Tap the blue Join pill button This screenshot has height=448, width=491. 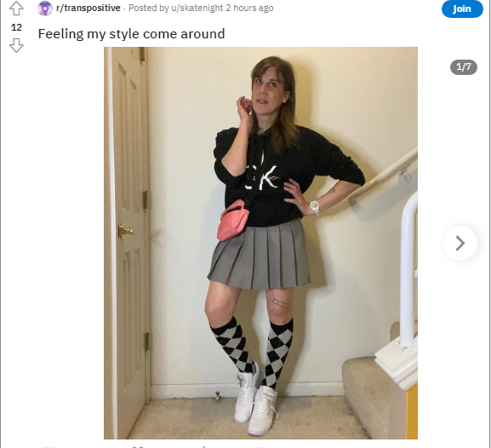pos(462,9)
